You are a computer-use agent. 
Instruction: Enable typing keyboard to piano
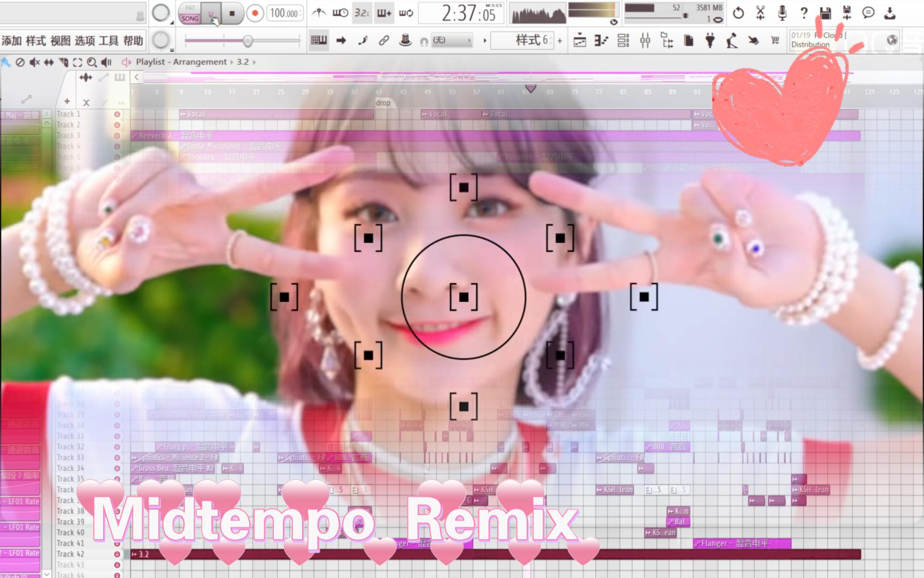tap(319, 40)
